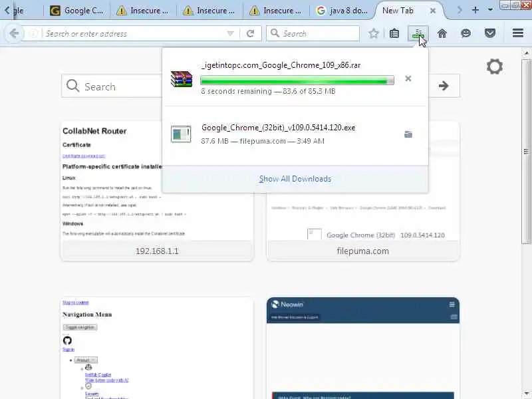Click the scrollbar up arrow

coord(526,53)
